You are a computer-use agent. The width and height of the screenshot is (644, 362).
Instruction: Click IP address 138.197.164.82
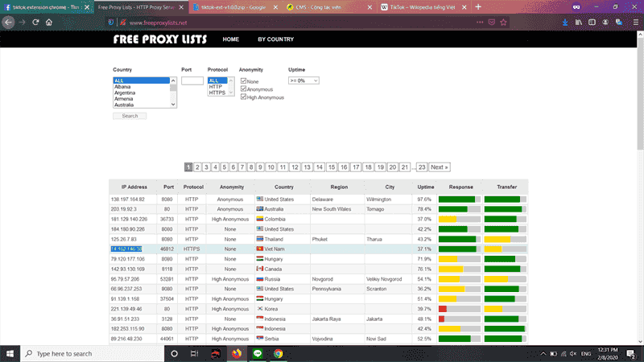pos(128,199)
